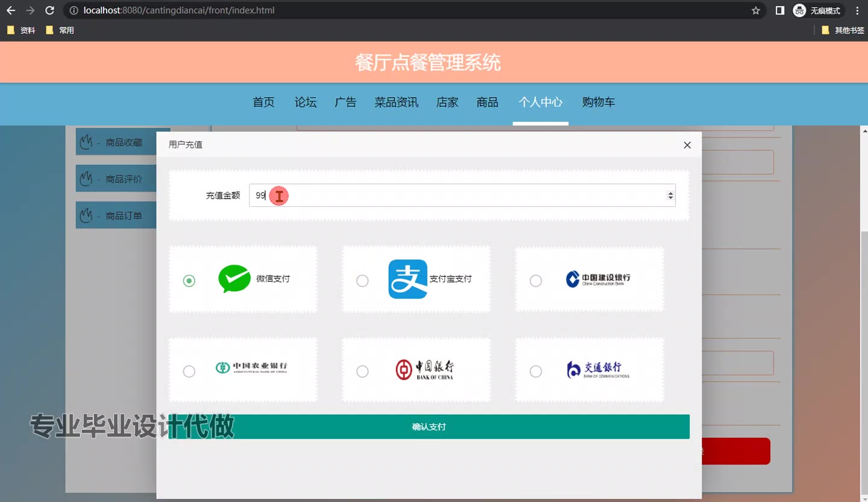The height and width of the screenshot is (502, 868).
Task: Open the 店家 nav item
Action: tap(447, 102)
